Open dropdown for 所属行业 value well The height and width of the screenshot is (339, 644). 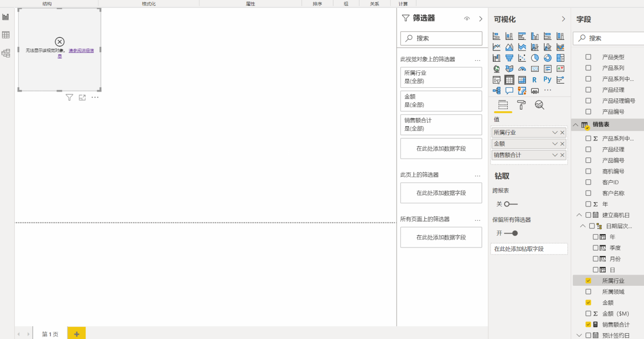pyautogui.click(x=555, y=133)
